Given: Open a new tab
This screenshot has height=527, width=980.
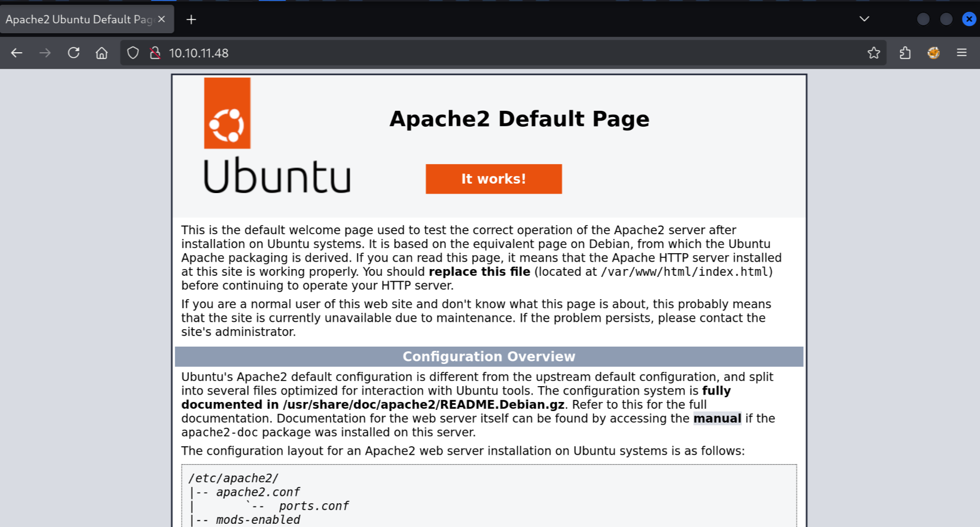Looking at the screenshot, I should click(x=192, y=20).
